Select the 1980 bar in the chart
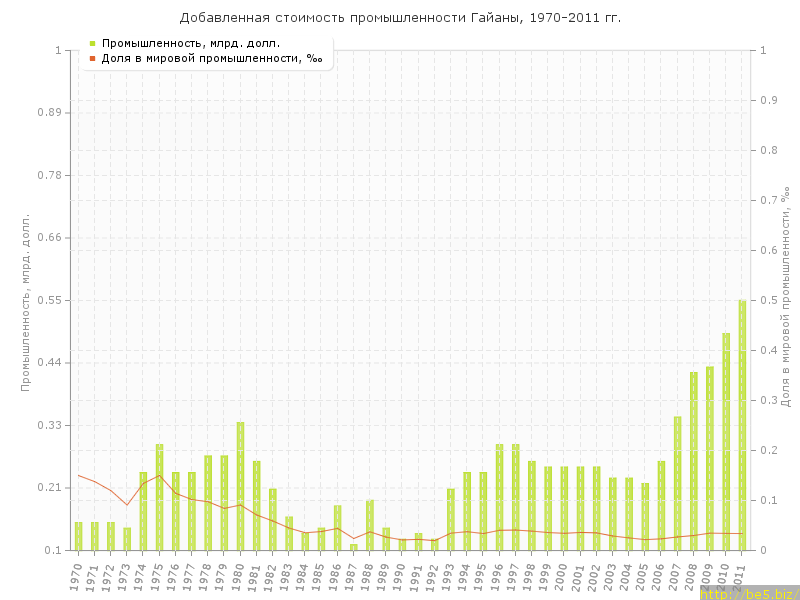The width and height of the screenshot is (800, 600). click(240, 486)
